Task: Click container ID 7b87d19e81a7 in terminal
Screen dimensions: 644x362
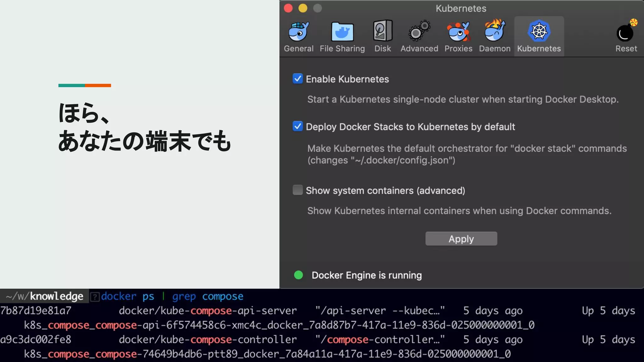Action: (36, 311)
